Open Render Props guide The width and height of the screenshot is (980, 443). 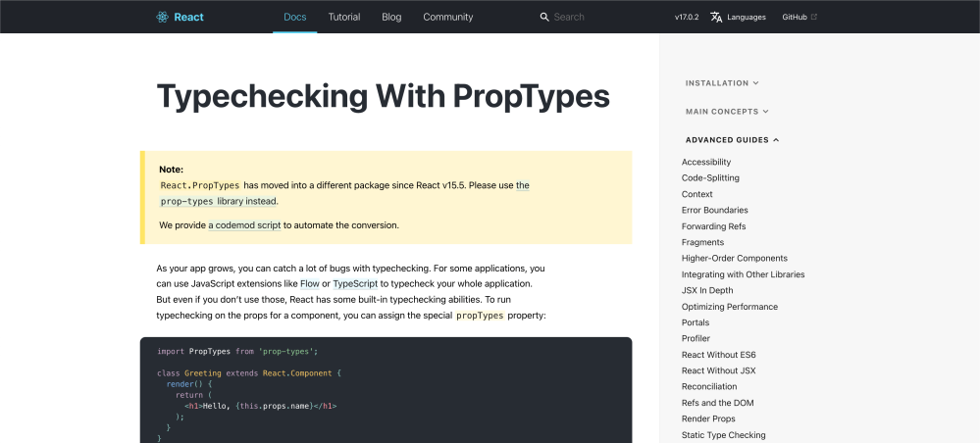click(x=708, y=418)
